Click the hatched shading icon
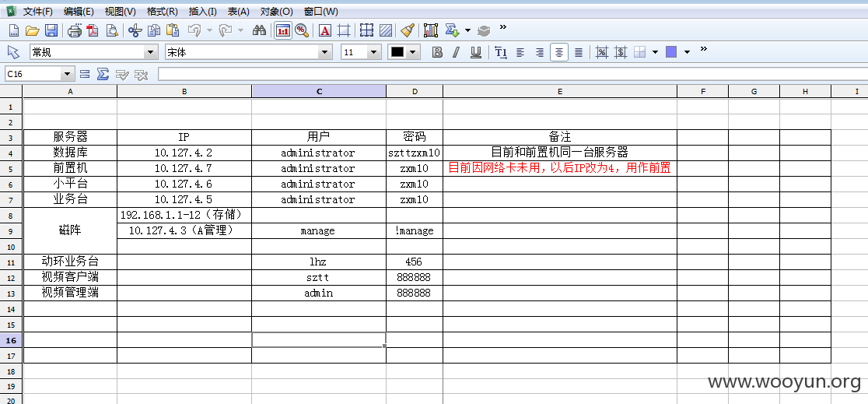868x404 pixels. (x=386, y=30)
